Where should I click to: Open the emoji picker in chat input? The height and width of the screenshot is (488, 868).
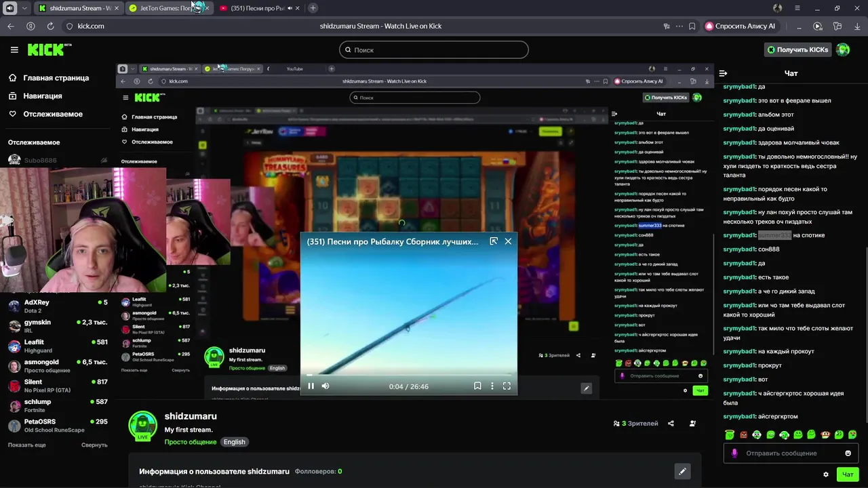point(848,453)
